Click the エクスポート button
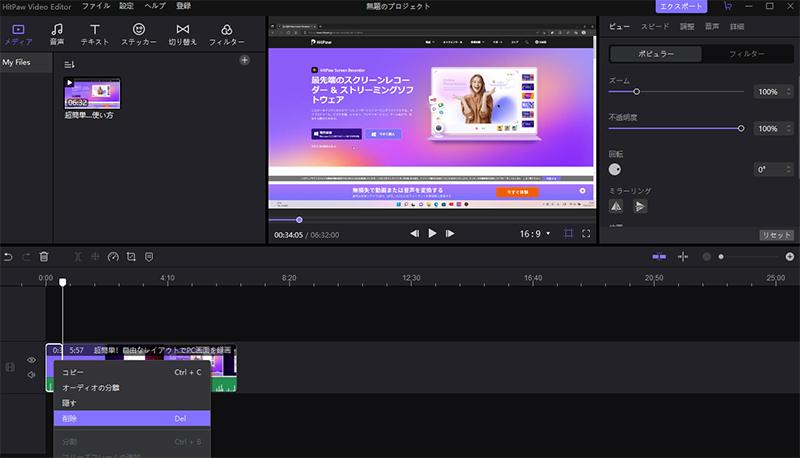The height and width of the screenshot is (458, 800). click(683, 6)
